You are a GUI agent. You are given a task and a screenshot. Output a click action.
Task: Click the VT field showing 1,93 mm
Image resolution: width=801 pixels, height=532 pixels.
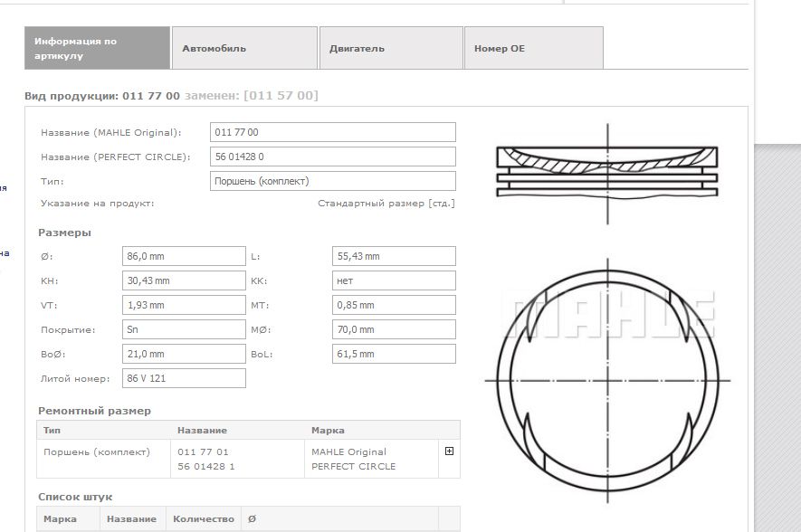pos(184,305)
